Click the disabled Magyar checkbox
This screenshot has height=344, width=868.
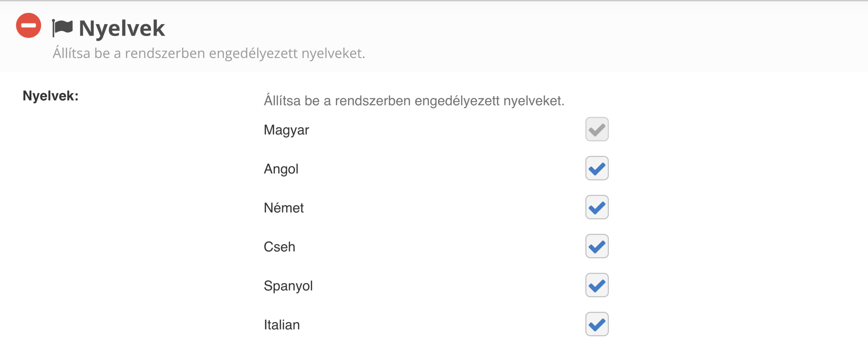click(x=597, y=129)
